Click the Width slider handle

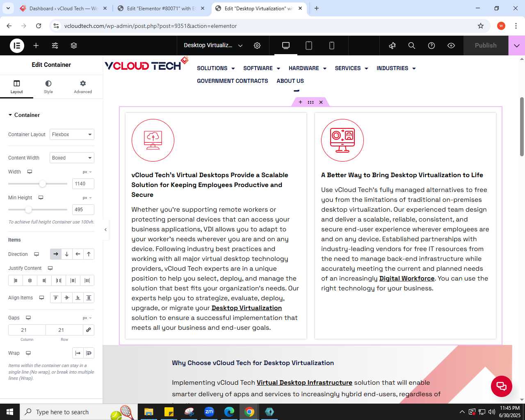pos(43,184)
